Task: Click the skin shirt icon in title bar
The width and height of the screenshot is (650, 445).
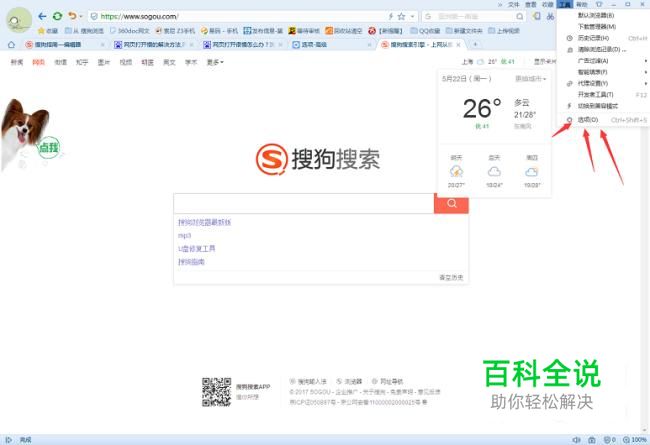Action: coord(599,4)
